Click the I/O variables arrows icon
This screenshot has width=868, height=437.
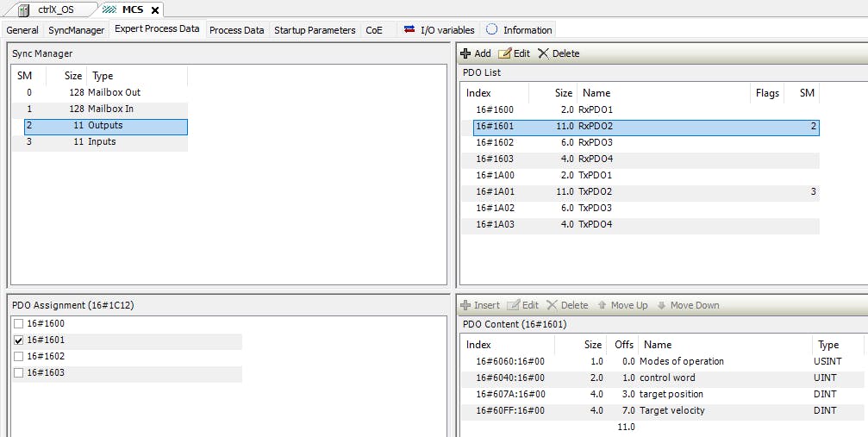point(409,29)
